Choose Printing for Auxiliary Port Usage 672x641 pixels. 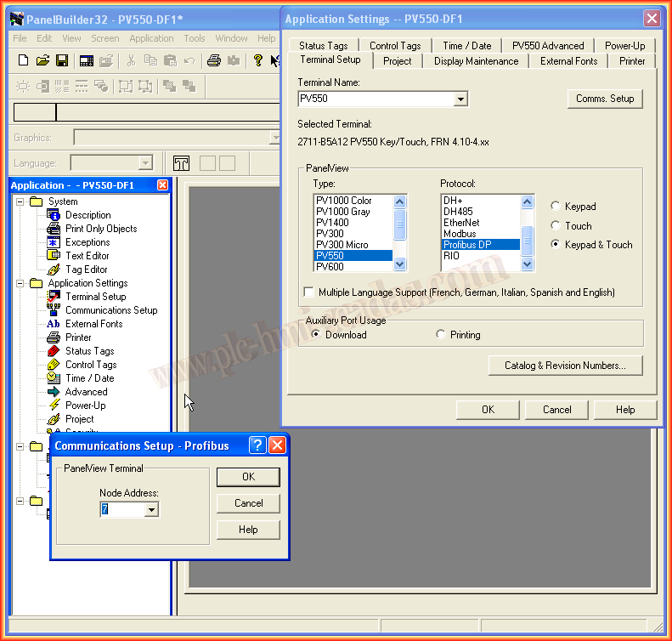[440, 335]
